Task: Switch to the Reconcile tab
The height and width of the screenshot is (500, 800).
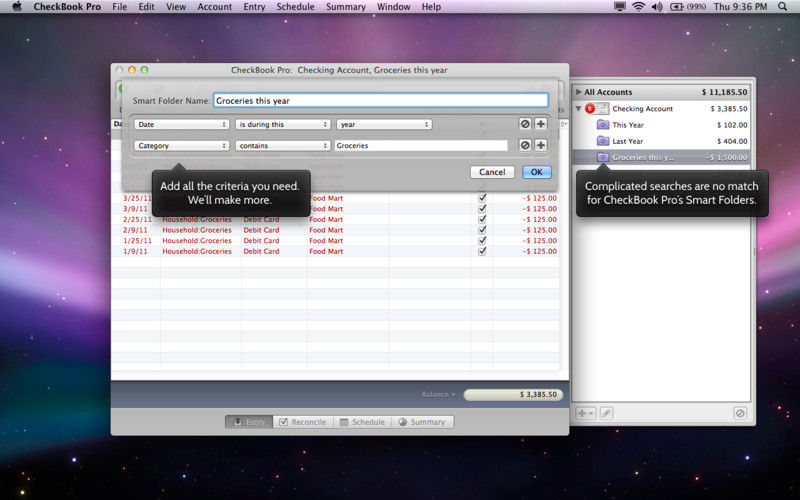Action: tap(303, 422)
